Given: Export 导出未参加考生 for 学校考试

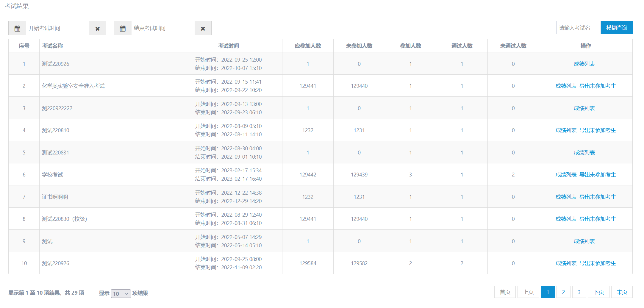Looking at the screenshot, I should (x=598, y=175).
